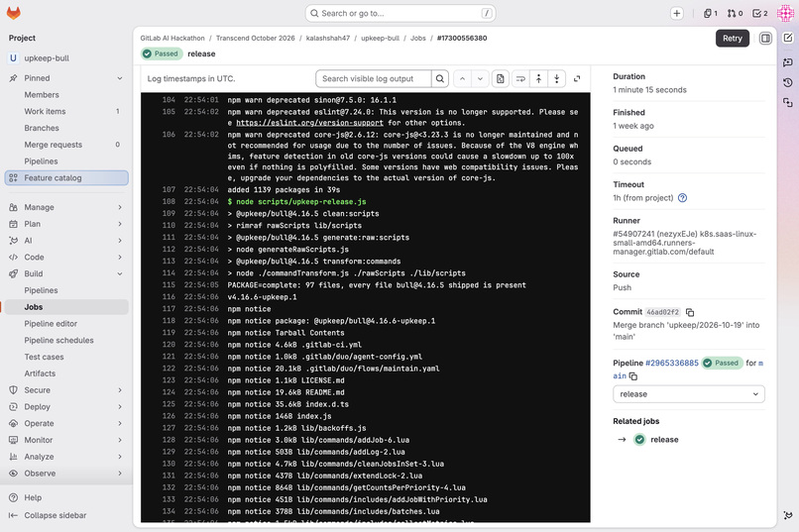
Task: Click the green passed icon beside release job
Action: (x=639, y=439)
